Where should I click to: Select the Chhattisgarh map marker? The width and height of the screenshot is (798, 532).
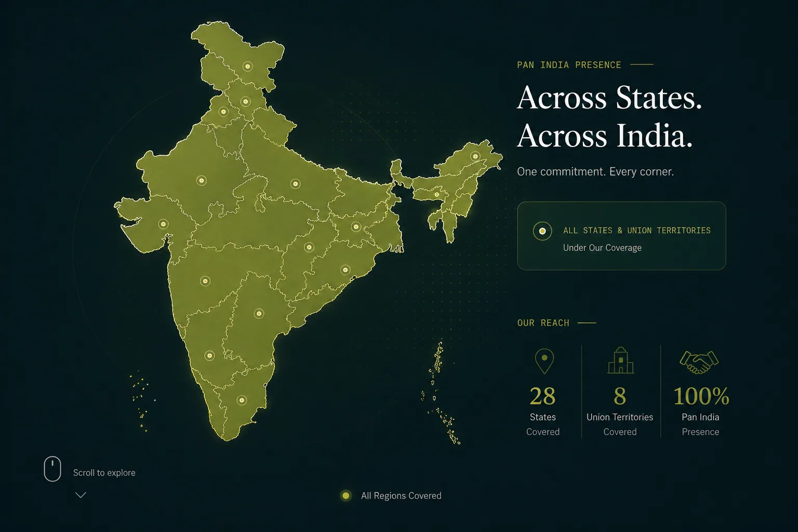(x=309, y=247)
